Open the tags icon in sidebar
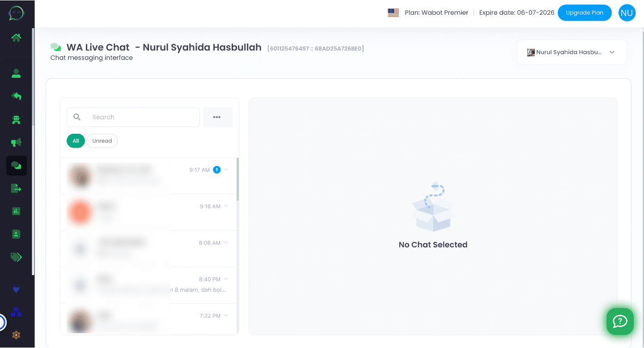Viewport: 644px width, 348px height. click(x=16, y=257)
